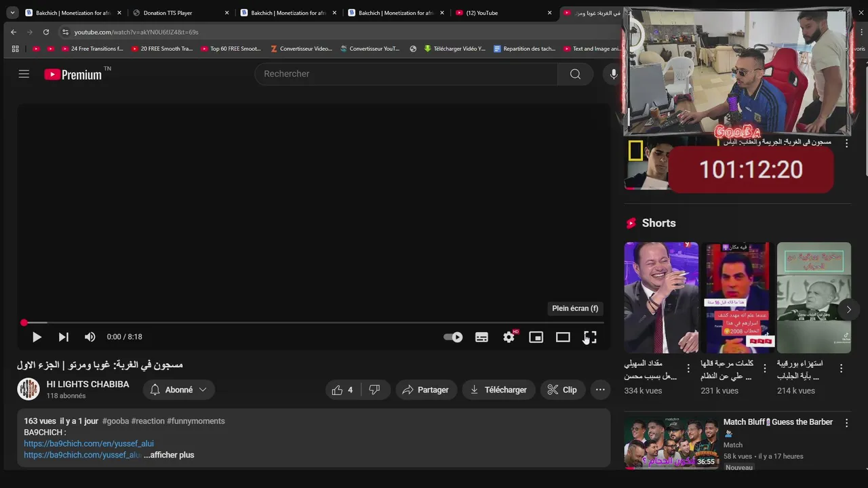Toggle theater mode
The height and width of the screenshot is (488, 868).
(x=563, y=337)
